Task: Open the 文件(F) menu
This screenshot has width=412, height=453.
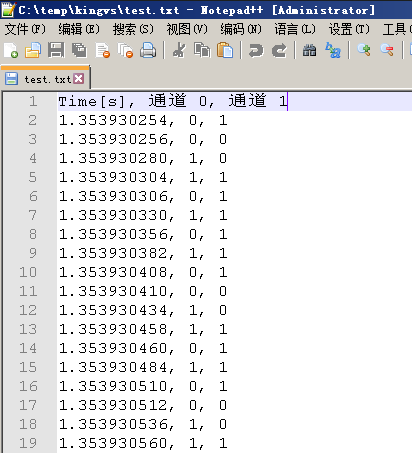Action: click(x=25, y=29)
